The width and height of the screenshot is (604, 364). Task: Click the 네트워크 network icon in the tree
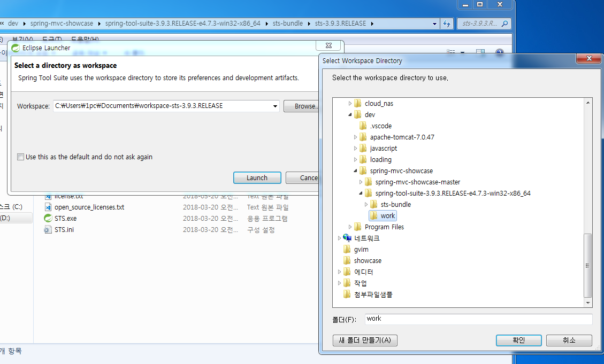[347, 238]
